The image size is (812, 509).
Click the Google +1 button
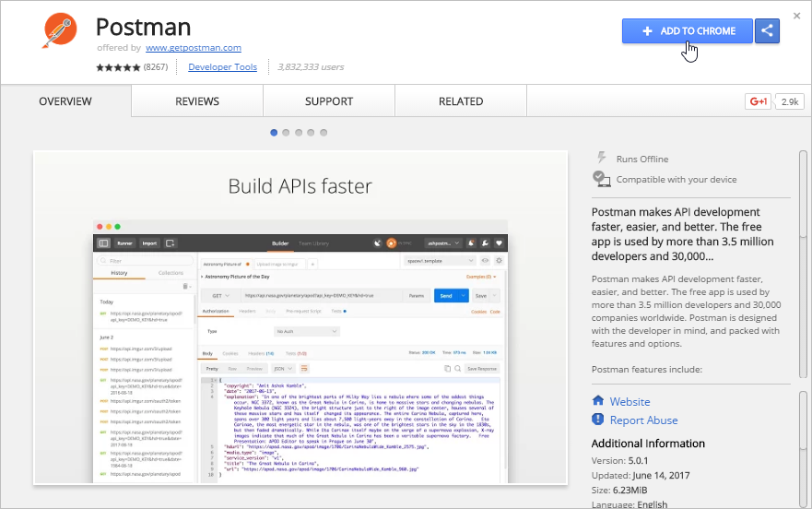coord(758,101)
